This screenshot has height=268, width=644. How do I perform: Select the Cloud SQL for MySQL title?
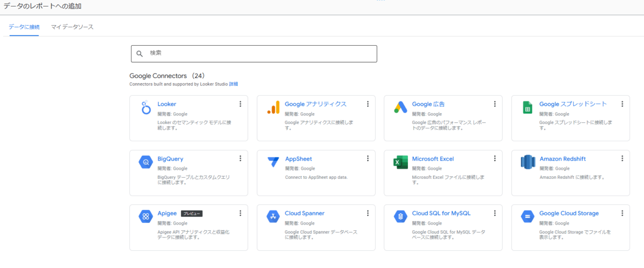(x=441, y=213)
